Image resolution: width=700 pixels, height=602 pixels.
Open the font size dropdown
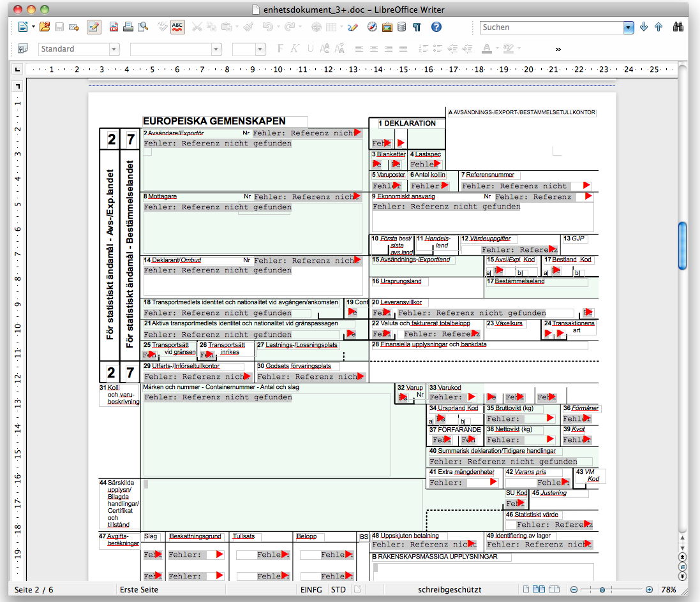[260, 49]
